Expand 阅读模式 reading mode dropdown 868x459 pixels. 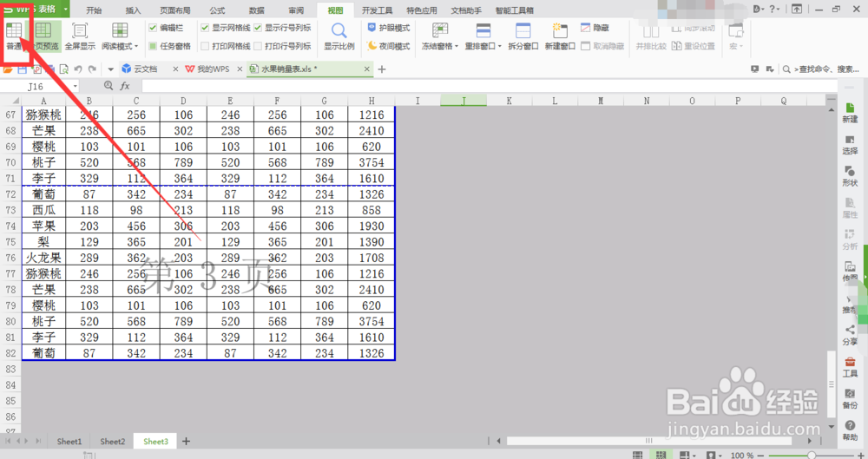[x=136, y=47]
